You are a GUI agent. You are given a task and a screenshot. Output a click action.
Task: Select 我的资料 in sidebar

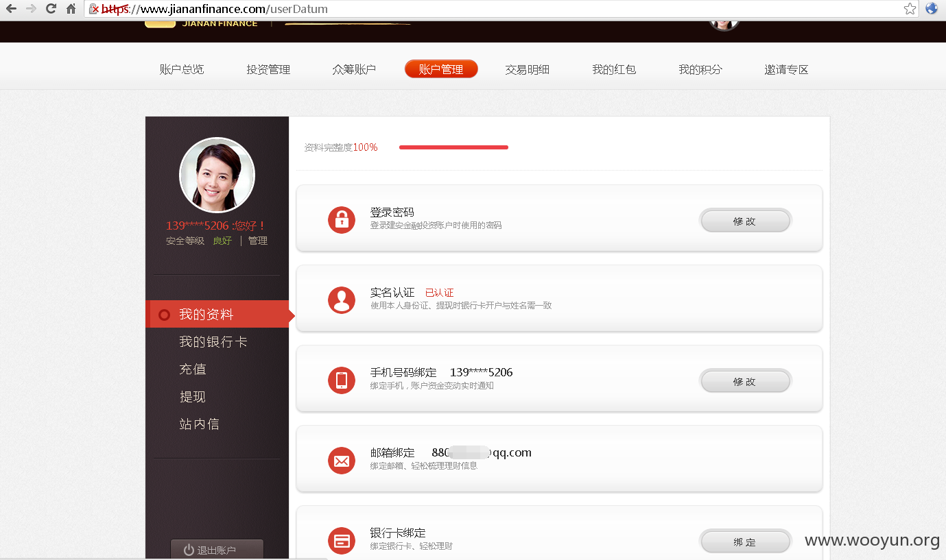pos(217,314)
